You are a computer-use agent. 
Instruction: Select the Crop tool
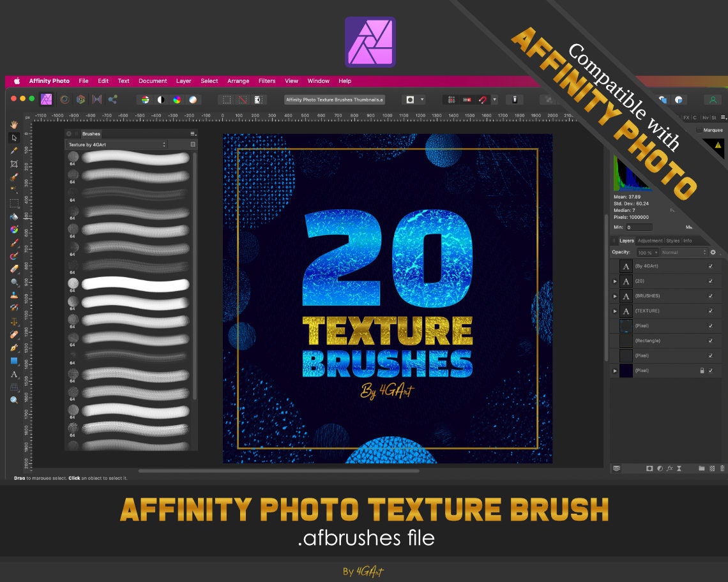14,165
